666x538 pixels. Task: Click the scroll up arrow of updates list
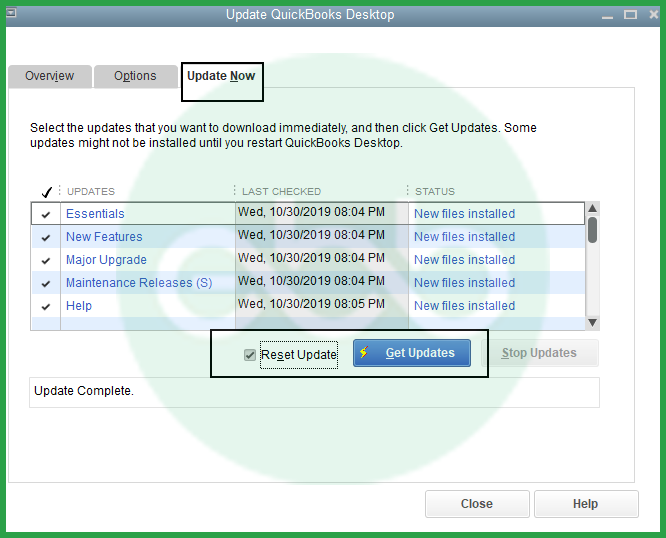(593, 208)
